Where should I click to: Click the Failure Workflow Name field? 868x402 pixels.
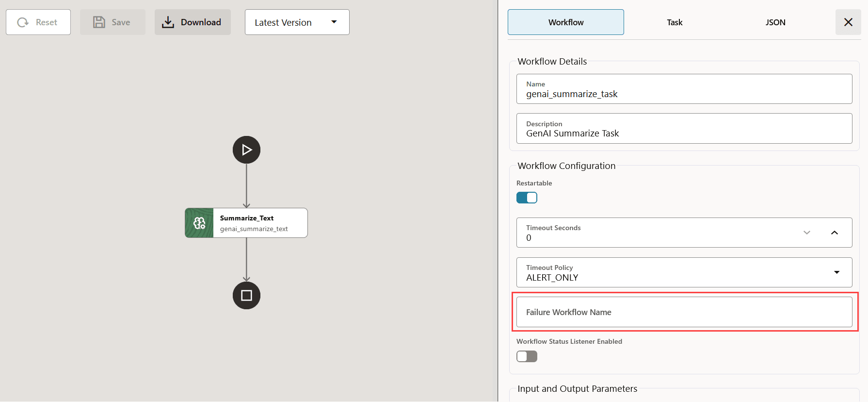click(684, 312)
